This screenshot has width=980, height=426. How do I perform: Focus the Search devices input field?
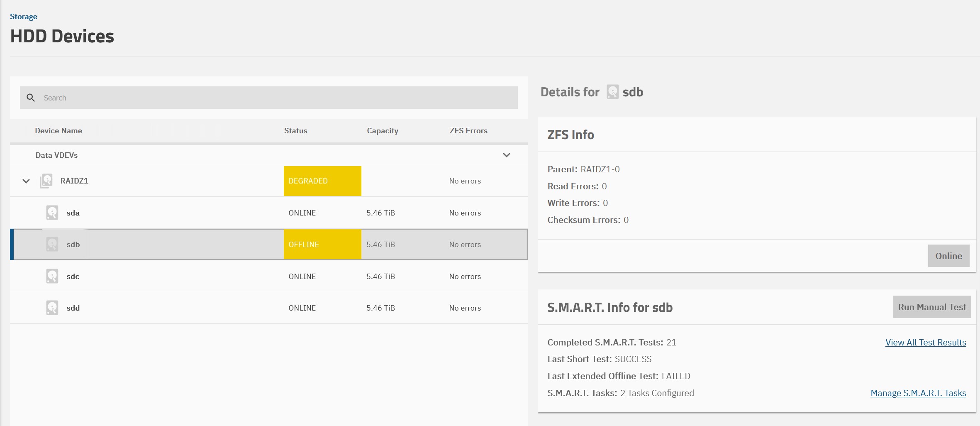pos(274,98)
